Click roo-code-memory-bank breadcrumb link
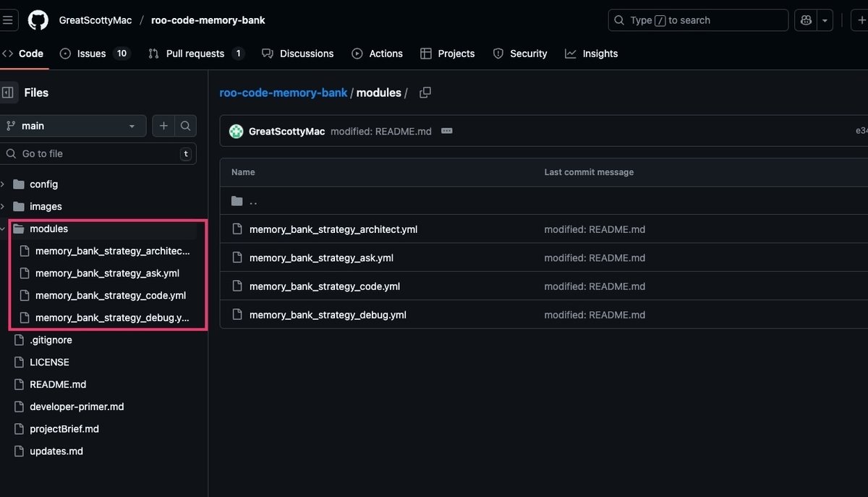Viewport: 868px width, 497px height. click(283, 93)
